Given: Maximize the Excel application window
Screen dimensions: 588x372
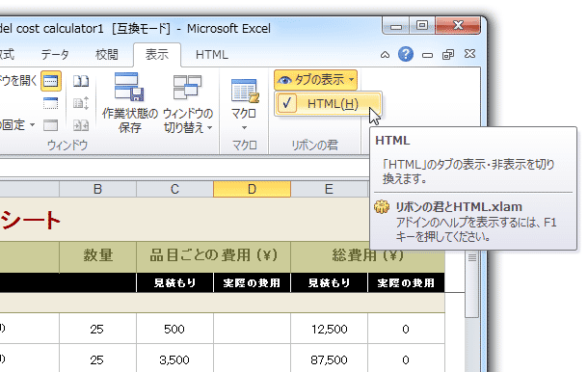Looking at the screenshot, I should click(422, 26).
